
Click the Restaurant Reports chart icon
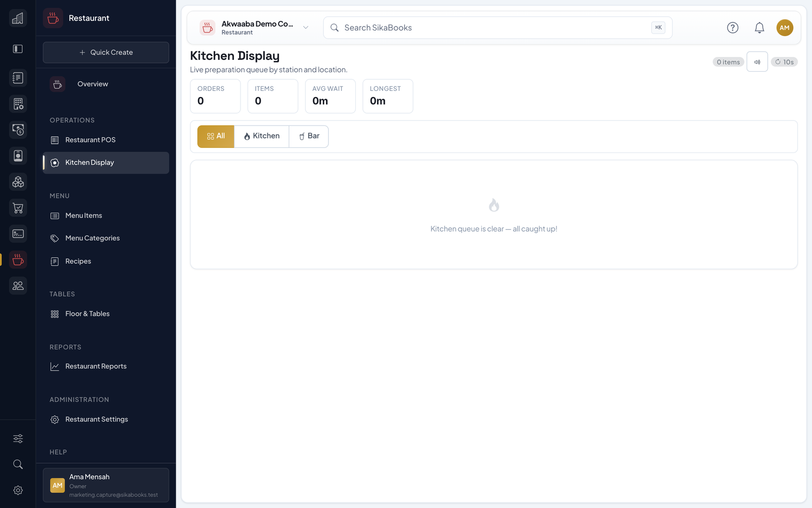coord(55,366)
